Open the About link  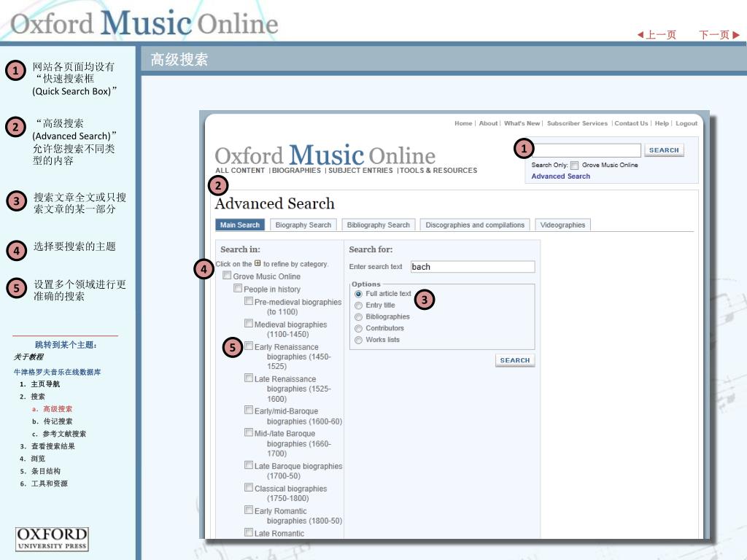(x=488, y=123)
